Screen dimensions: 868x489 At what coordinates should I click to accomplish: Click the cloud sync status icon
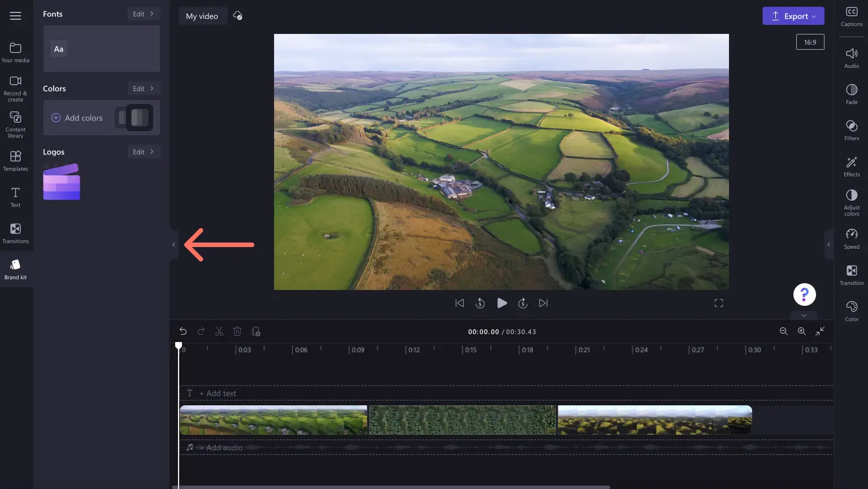238,16
